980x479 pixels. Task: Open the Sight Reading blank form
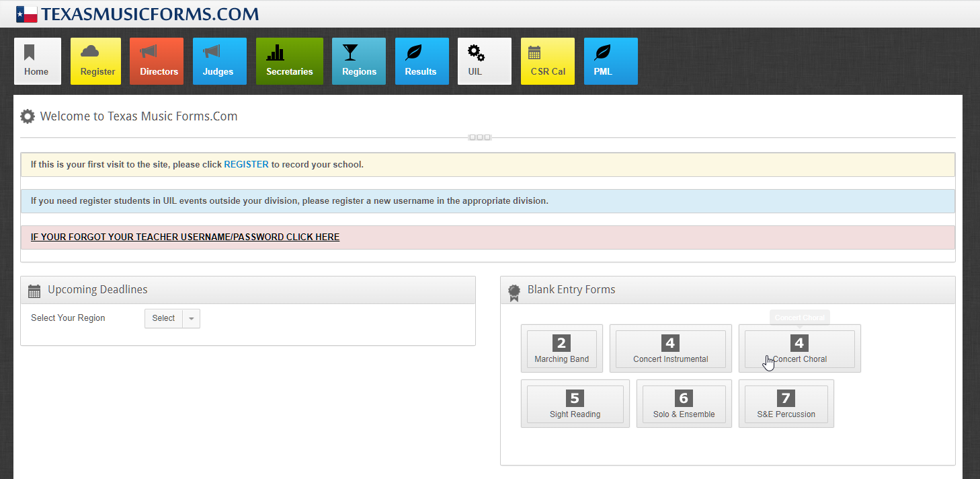(575, 404)
